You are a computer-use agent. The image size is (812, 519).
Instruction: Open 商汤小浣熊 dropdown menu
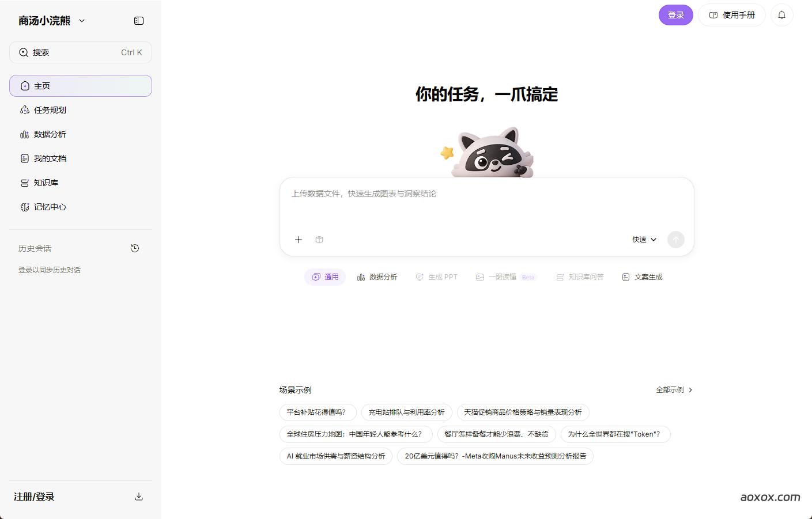point(52,21)
